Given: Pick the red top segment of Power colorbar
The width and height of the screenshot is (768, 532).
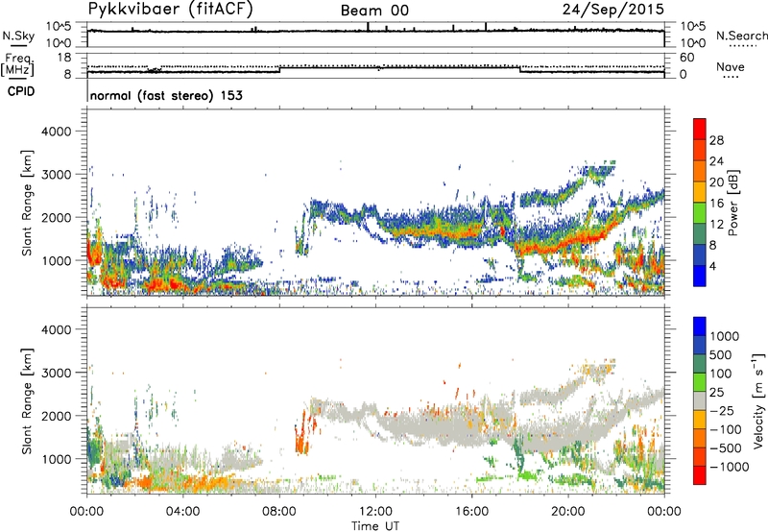Looking at the screenshot, I should [x=700, y=129].
